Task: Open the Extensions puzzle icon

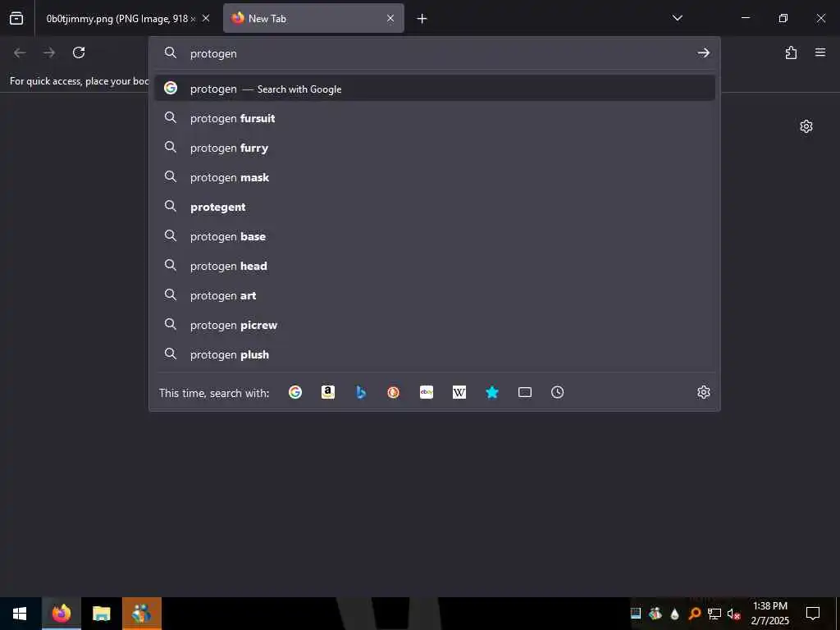Action: (791, 52)
